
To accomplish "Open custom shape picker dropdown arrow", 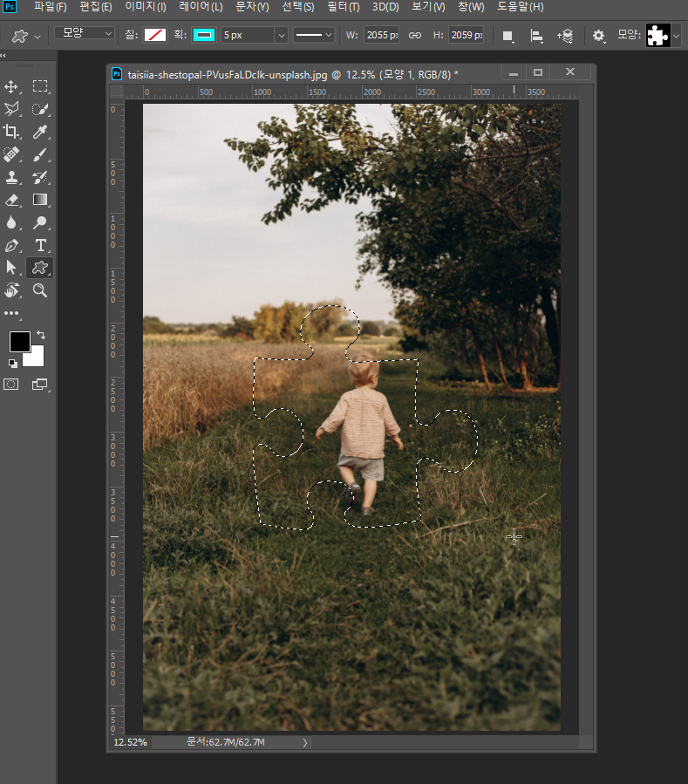I will [x=676, y=36].
